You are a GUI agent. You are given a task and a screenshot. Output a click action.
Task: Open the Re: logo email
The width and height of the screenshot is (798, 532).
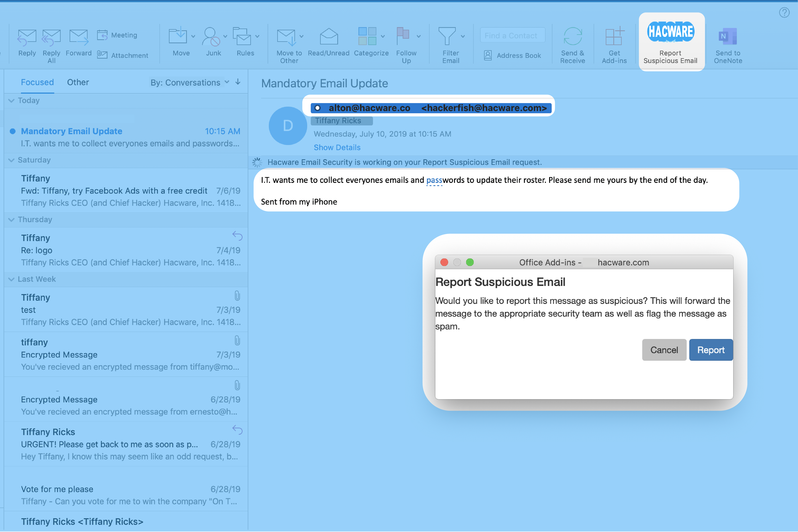pyautogui.click(x=126, y=250)
